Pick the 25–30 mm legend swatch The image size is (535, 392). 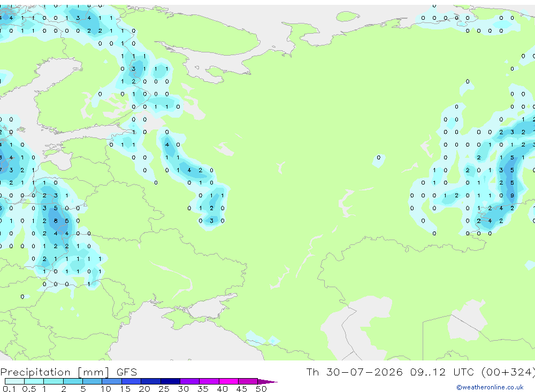(170, 381)
